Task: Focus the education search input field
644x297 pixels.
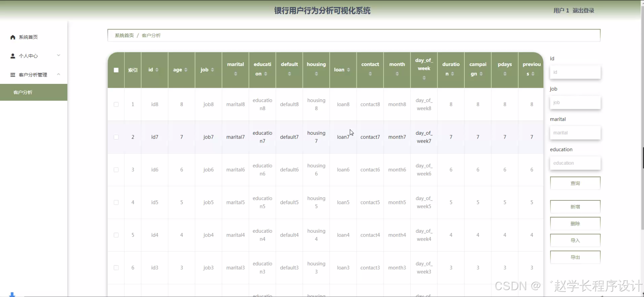Action: click(575, 163)
